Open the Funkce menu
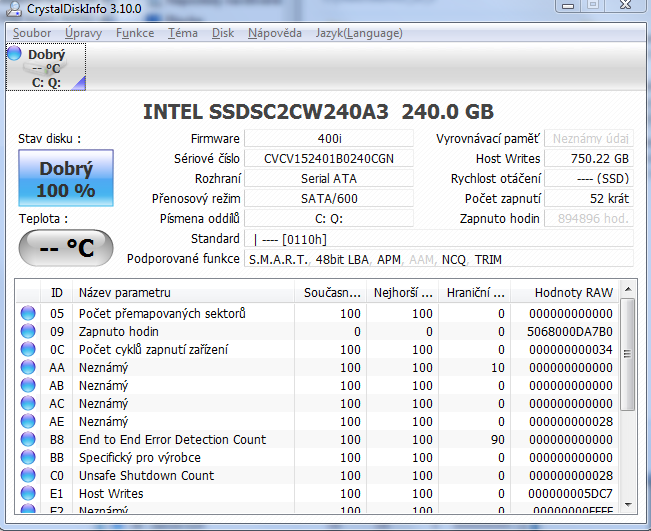The image size is (651, 531). pos(135,33)
